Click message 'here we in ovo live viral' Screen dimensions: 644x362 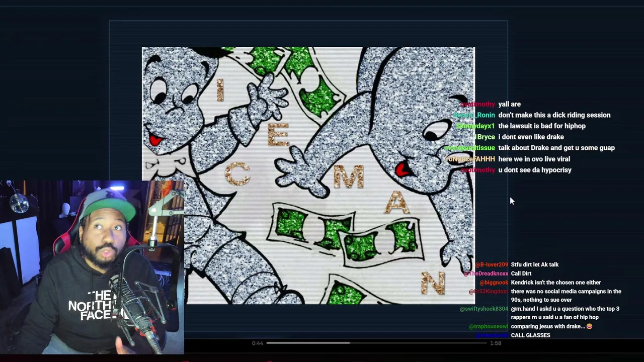534,159
